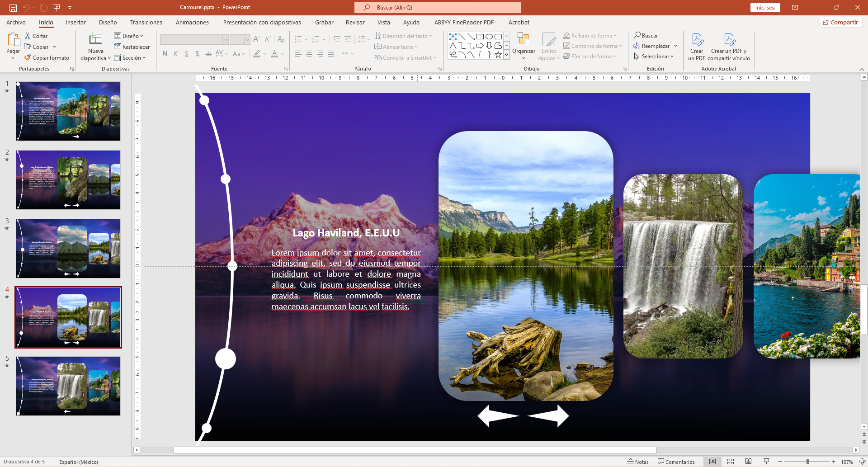Toggle the Comentarios pane

(676, 462)
